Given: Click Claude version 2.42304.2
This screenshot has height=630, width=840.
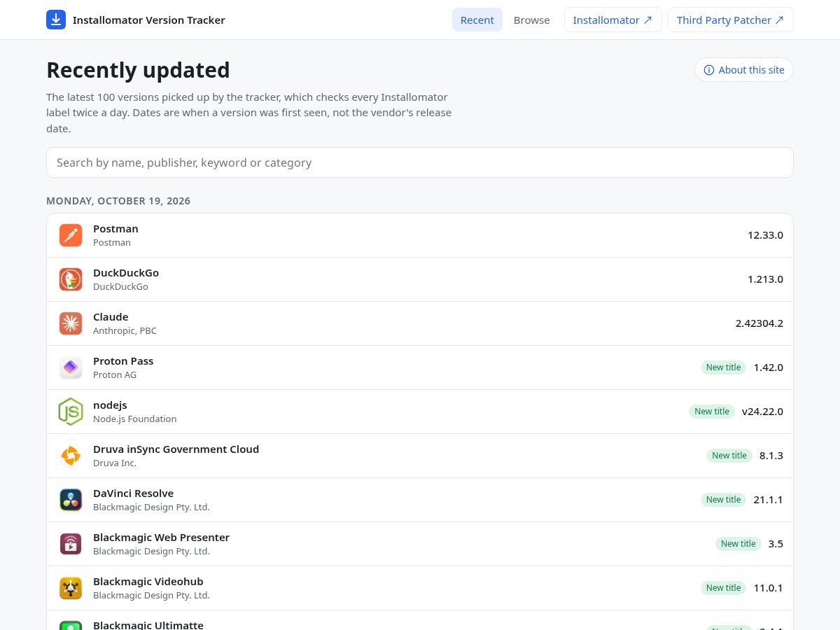Looking at the screenshot, I should (x=759, y=323).
